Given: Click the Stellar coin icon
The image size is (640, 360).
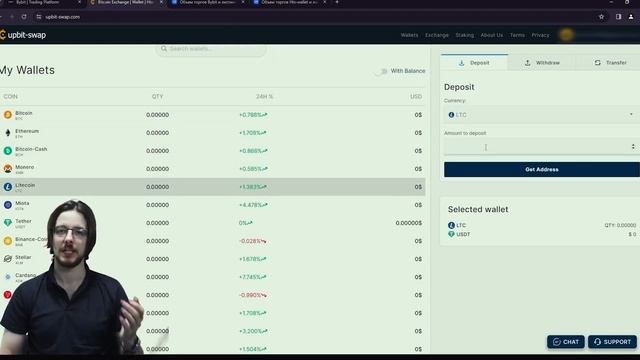Looking at the screenshot, I should coord(8,259).
